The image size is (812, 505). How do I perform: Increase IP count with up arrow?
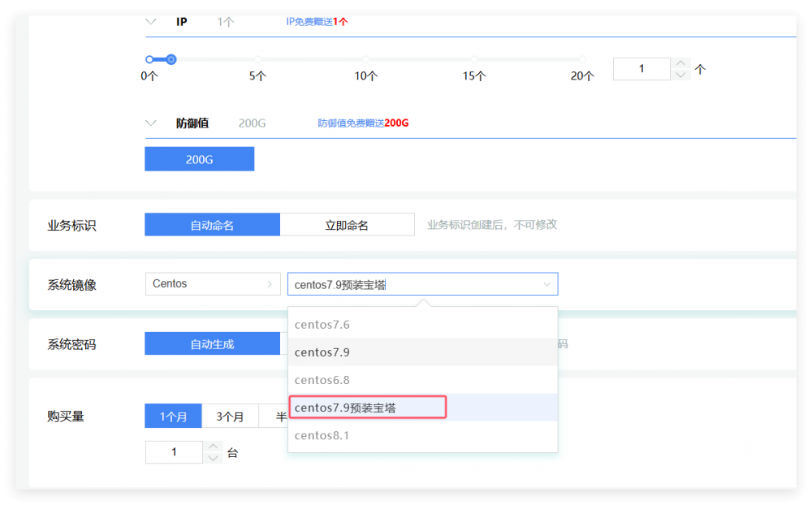coord(681,63)
